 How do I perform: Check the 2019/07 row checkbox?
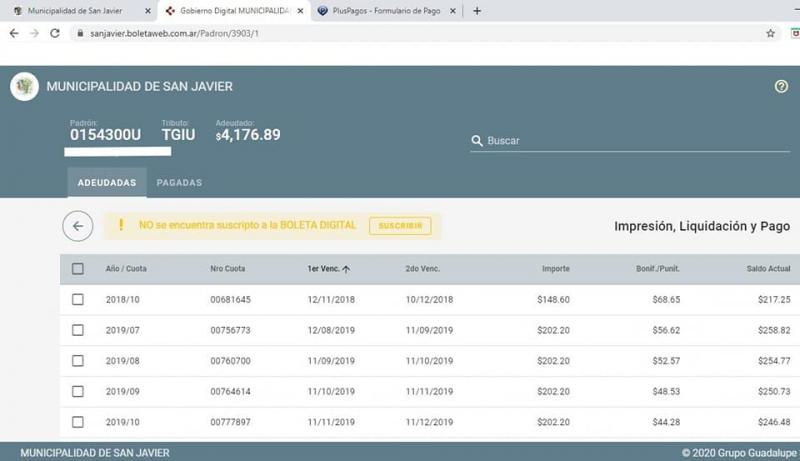78,330
